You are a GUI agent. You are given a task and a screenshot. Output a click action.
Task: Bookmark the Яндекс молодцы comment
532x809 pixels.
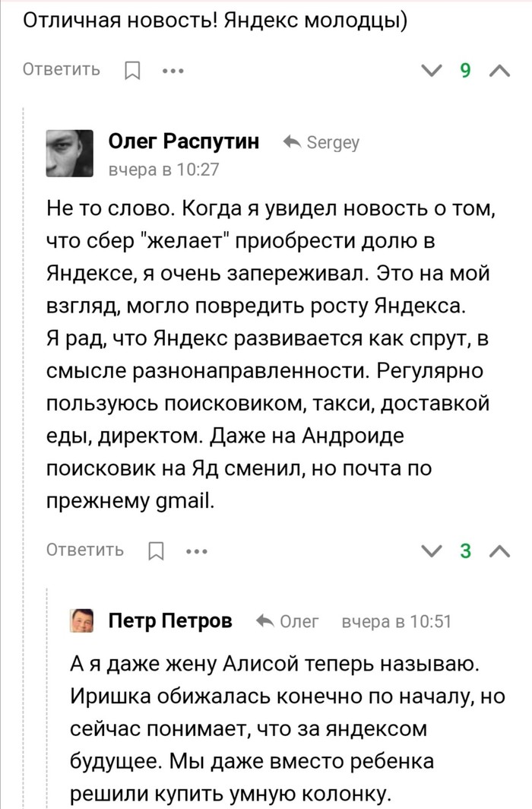click(x=131, y=71)
